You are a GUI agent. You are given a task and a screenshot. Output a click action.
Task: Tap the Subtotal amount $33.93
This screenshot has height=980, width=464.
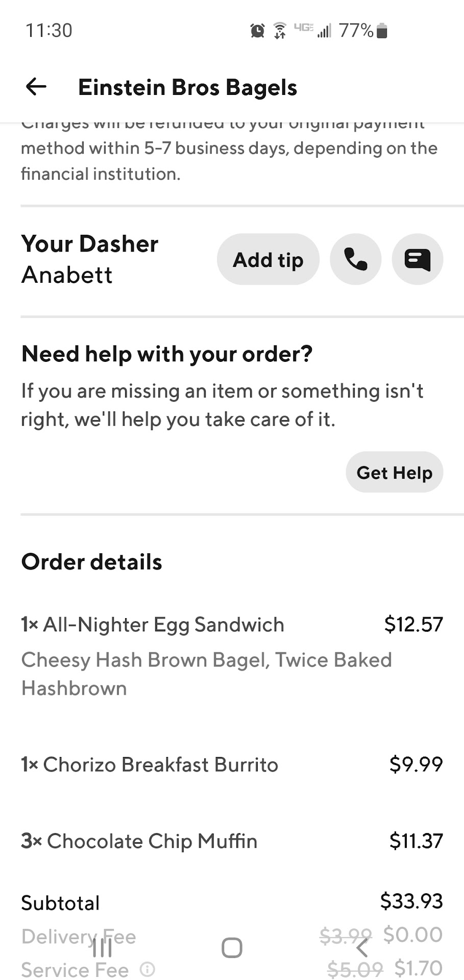(411, 901)
